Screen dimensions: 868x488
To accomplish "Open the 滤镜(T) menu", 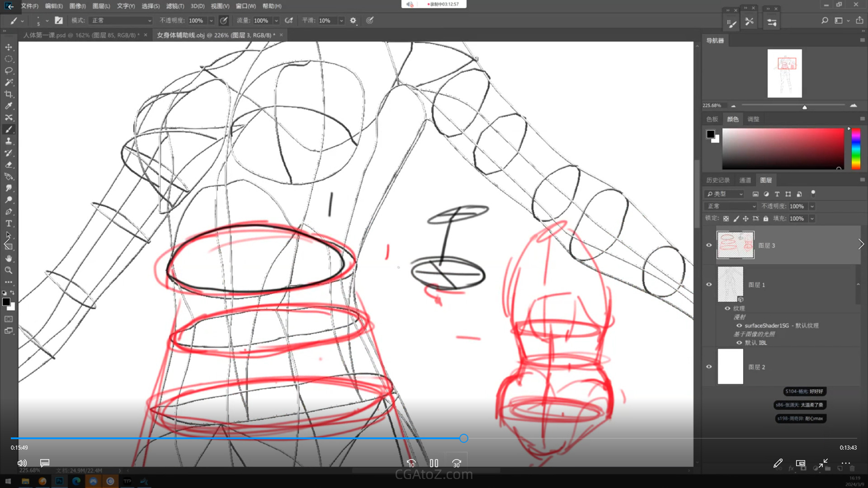I will (x=175, y=6).
